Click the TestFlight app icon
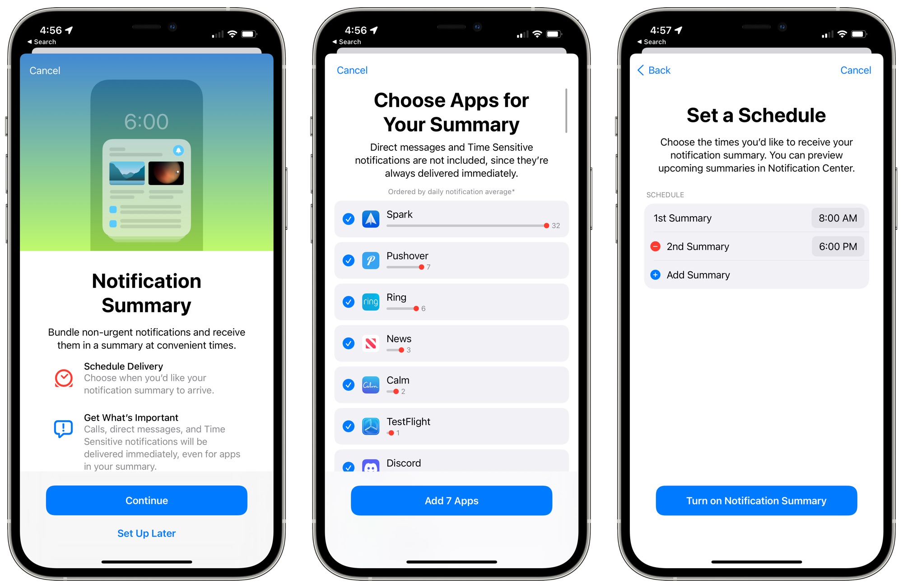 [x=371, y=427]
